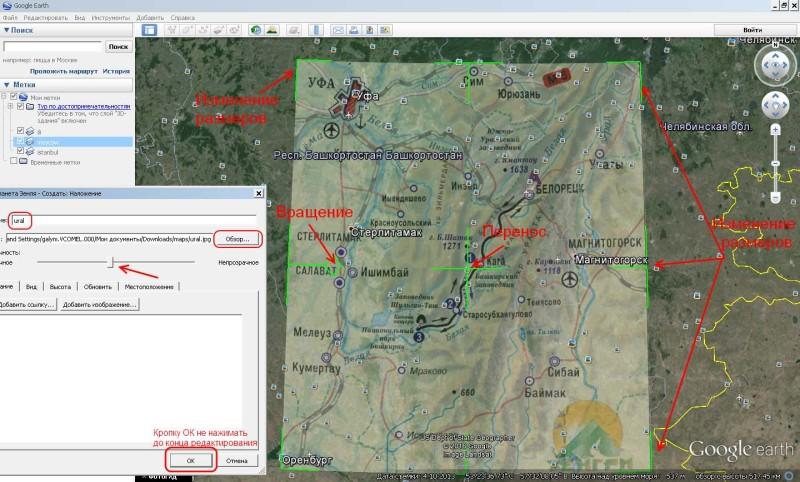
Task: Switch to the Высота tab
Action: (x=60, y=287)
